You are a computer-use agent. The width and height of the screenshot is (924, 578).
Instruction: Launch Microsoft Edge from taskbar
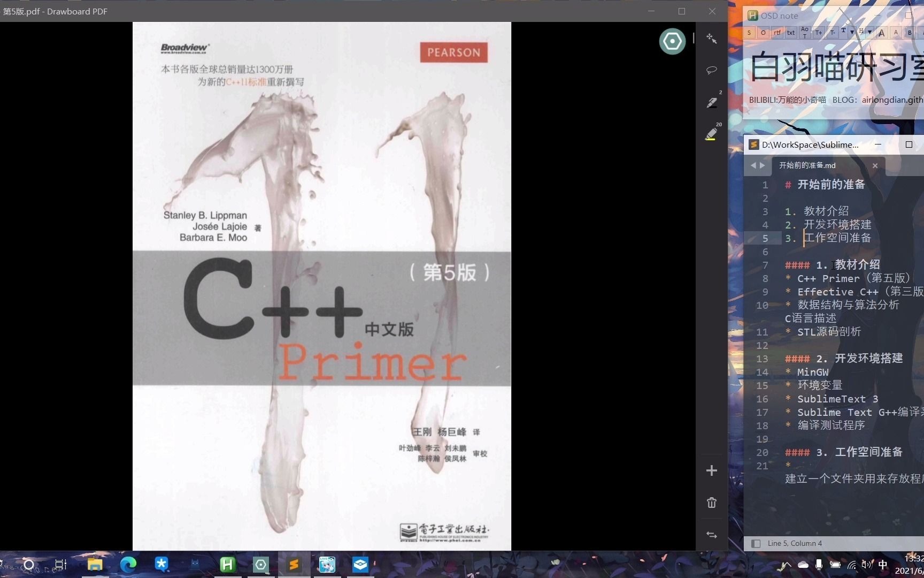(128, 565)
